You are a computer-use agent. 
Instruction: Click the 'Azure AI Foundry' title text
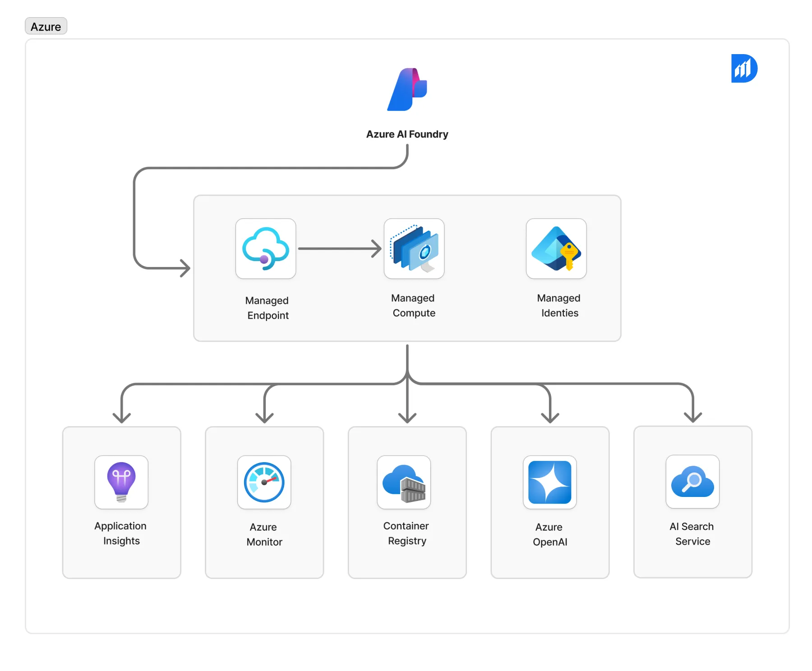pos(407,134)
